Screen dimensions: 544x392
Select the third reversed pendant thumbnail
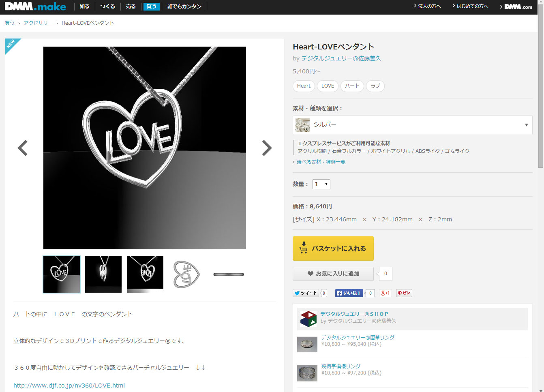click(145, 274)
